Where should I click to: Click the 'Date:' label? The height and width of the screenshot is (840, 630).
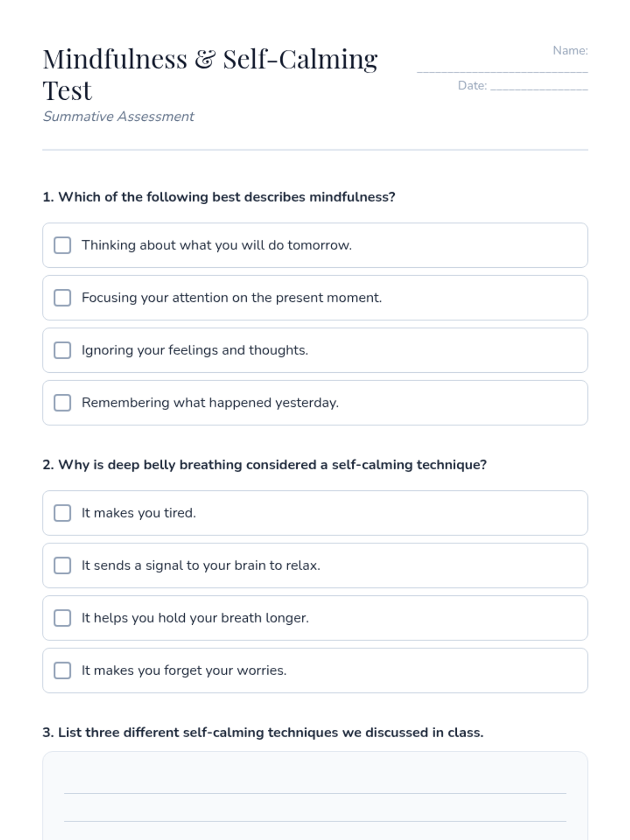tap(472, 86)
